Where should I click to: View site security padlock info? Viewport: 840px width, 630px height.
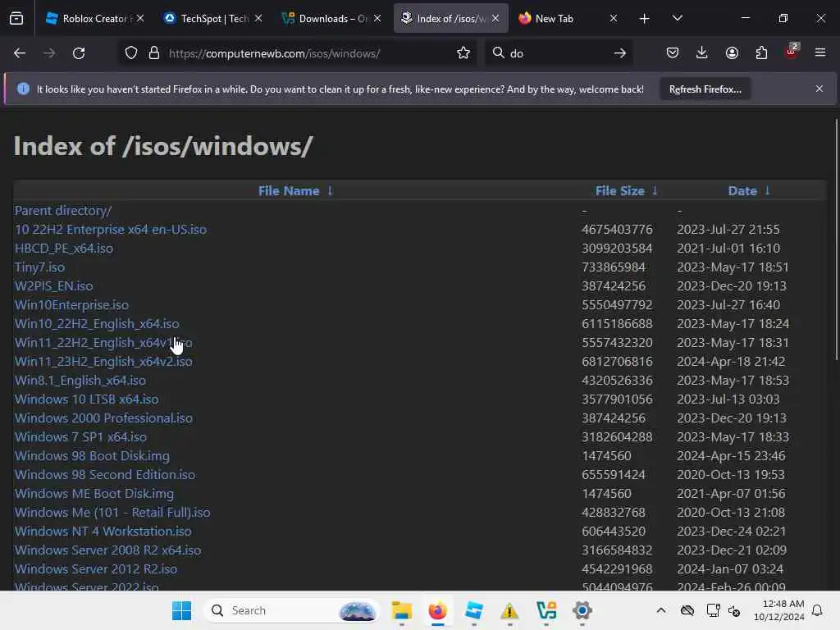coord(154,53)
